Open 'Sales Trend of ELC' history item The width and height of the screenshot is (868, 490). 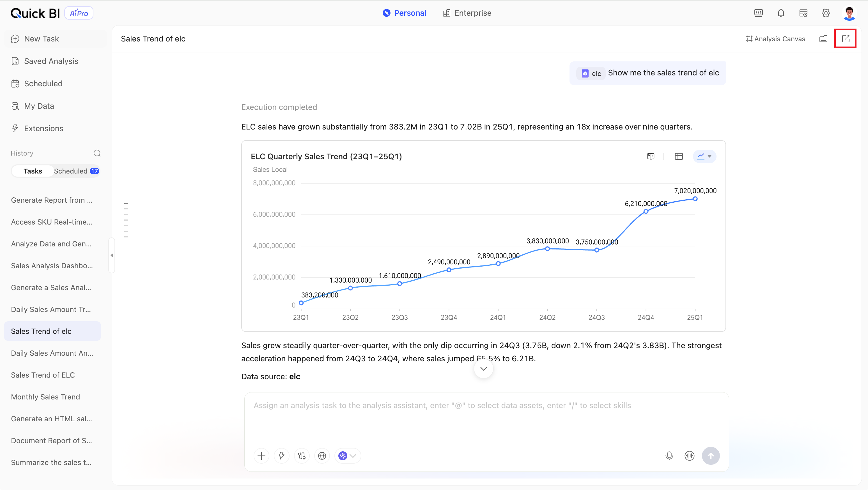coord(52,375)
